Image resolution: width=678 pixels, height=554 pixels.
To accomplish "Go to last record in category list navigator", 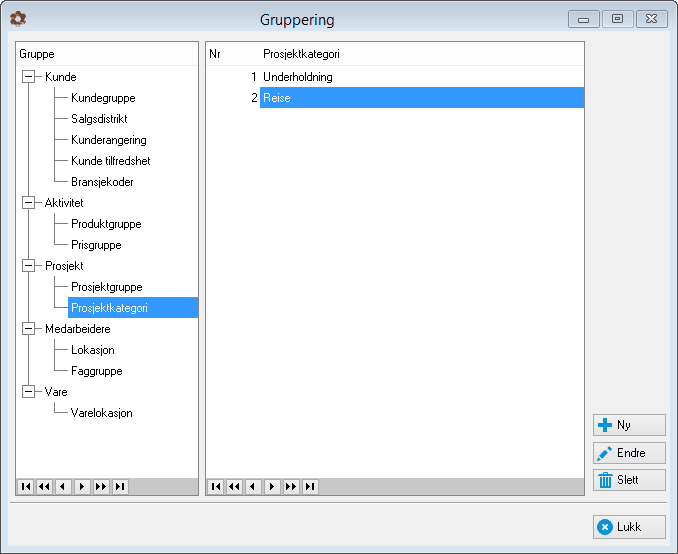I will coord(310,487).
